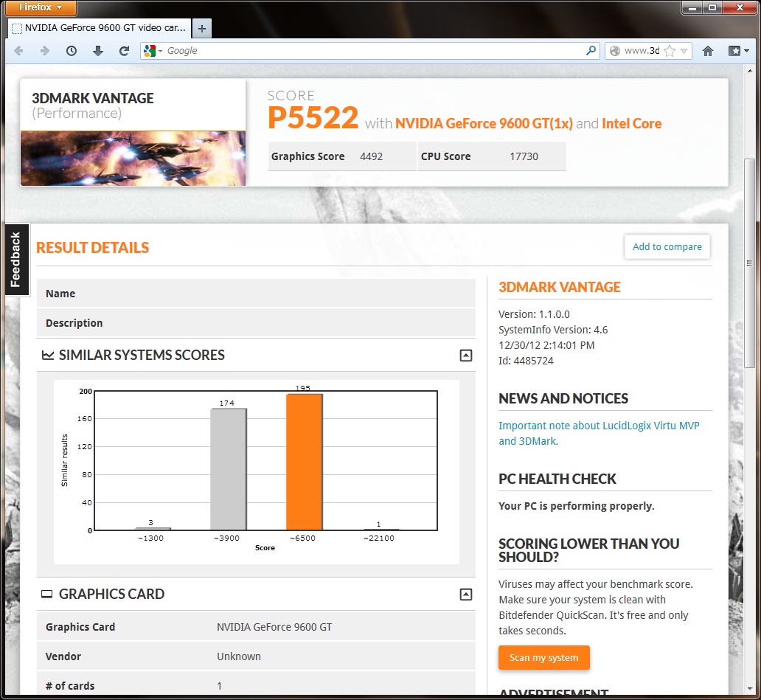The image size is (761, 700).
Task: Click the RESULT DETAILS heading
Action: point(93,248)
